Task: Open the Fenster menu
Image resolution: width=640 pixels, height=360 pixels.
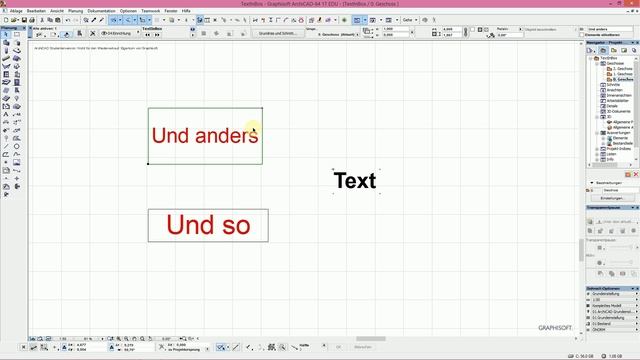Action: 171,11
